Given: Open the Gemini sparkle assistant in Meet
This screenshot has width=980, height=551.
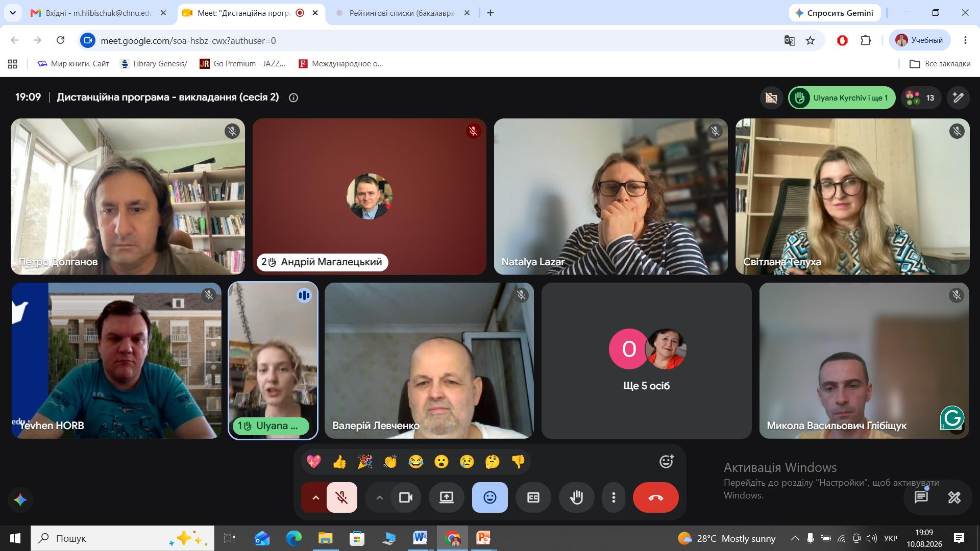Looking at the screenshot, I should [x=20, y=499].
